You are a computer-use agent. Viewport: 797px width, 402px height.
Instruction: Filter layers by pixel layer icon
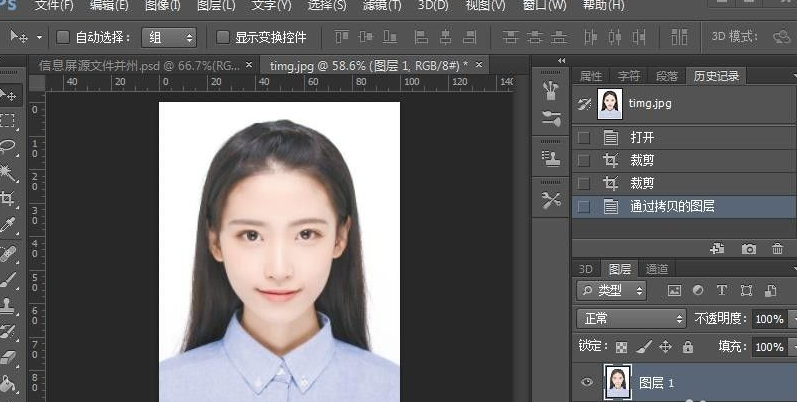[x=674, y=290]
